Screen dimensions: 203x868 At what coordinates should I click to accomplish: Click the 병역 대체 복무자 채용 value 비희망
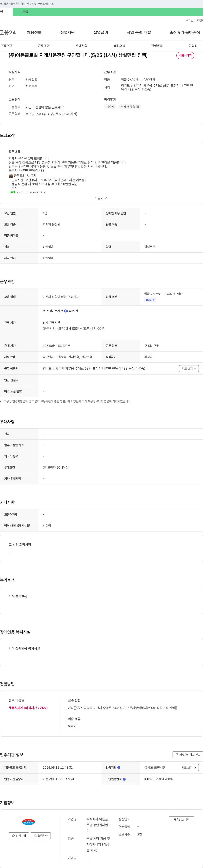click(x=47, y=526)
